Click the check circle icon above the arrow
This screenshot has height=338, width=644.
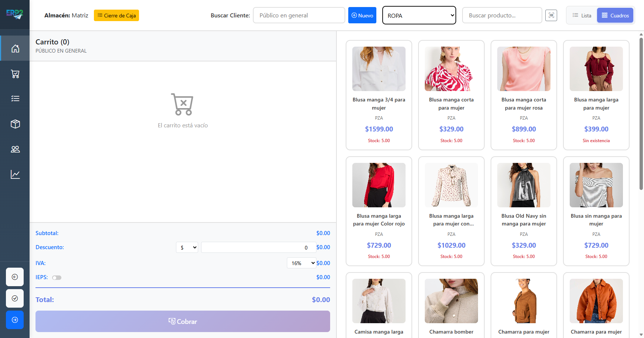pos(14,298)
